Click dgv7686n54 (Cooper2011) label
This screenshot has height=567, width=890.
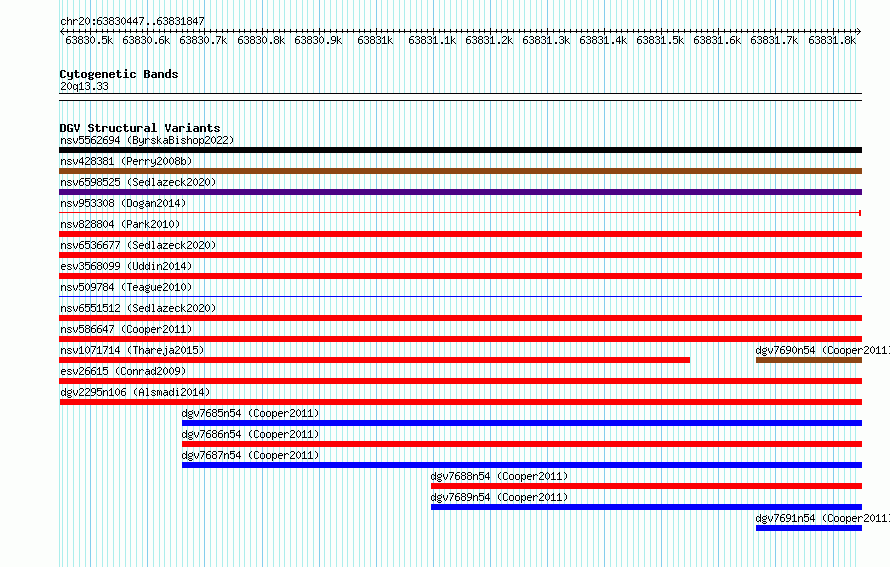pos(250,434)
